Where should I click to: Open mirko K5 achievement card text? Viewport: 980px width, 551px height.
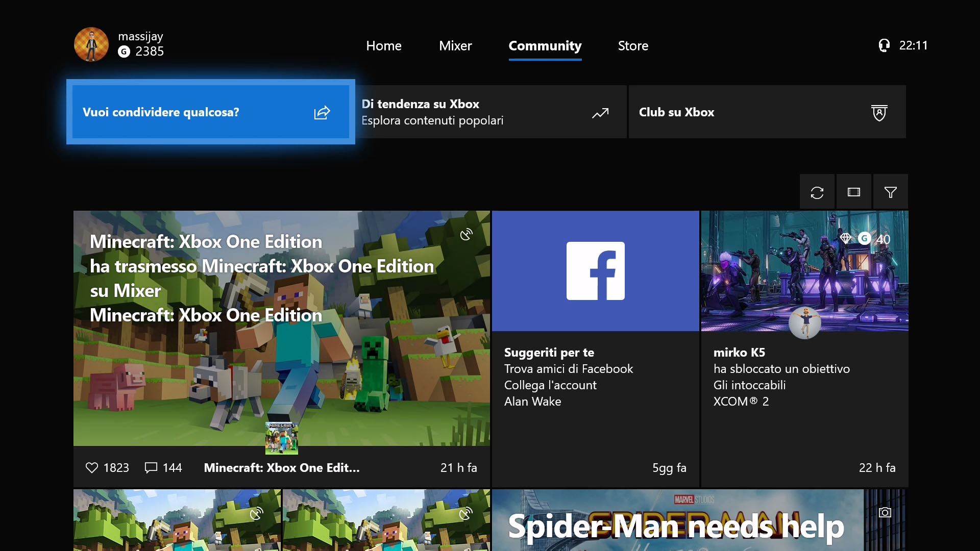click(x=781, y=377)
